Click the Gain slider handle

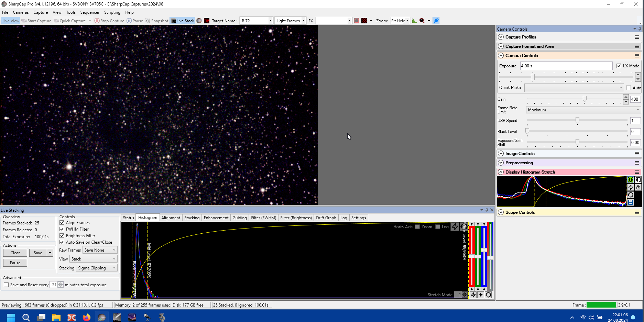(x=585, y=99)
